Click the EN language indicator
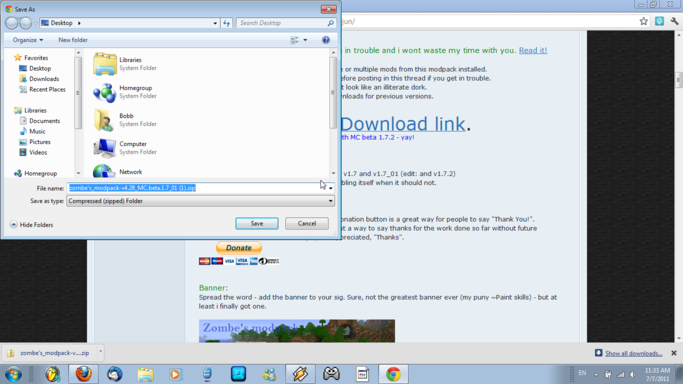The height and width of the screenshot is (384, 683). point(582,373)
